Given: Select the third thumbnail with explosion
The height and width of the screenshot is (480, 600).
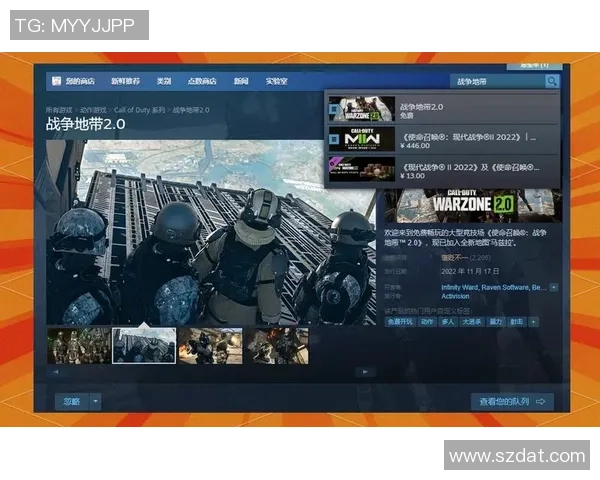Looking at the screenshot, I should [210, 346].
